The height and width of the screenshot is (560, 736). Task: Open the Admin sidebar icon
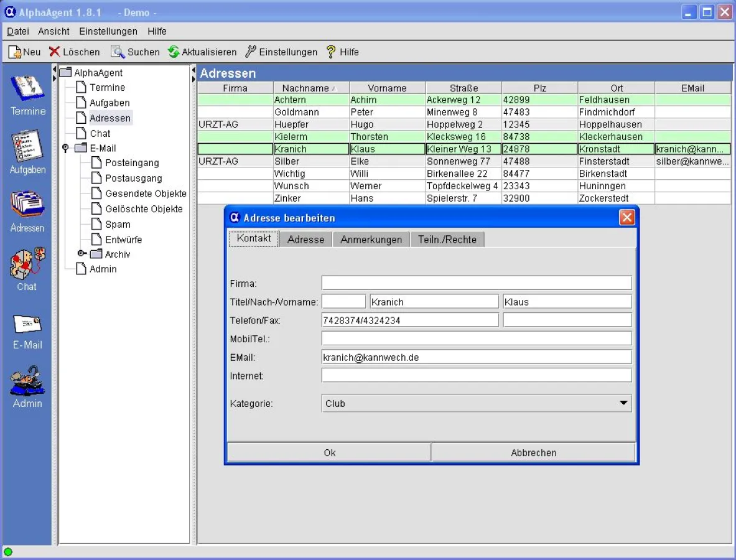27,380
